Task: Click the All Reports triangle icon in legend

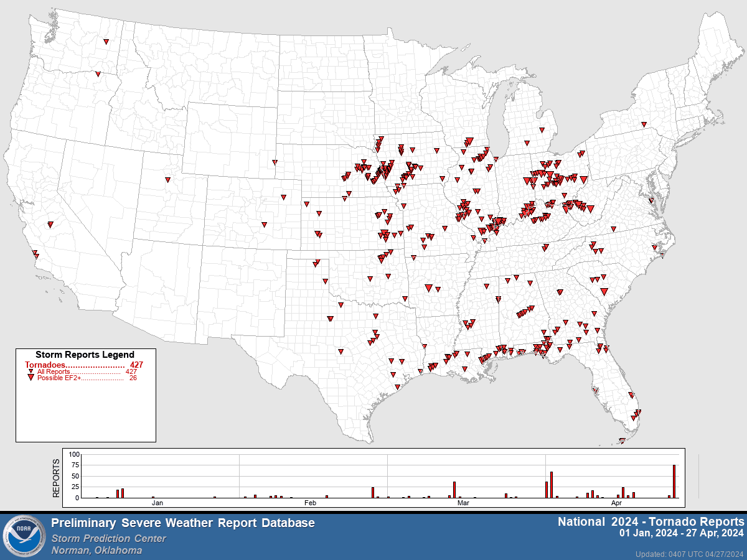Action: [31, 371]
